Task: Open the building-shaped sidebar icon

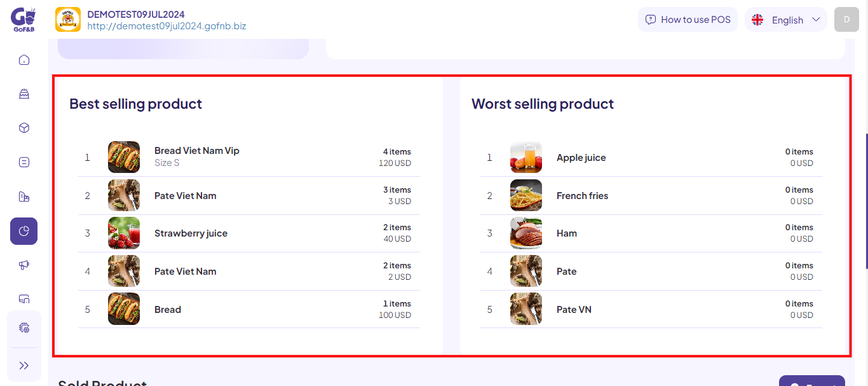Action: (x=24, y=196)
